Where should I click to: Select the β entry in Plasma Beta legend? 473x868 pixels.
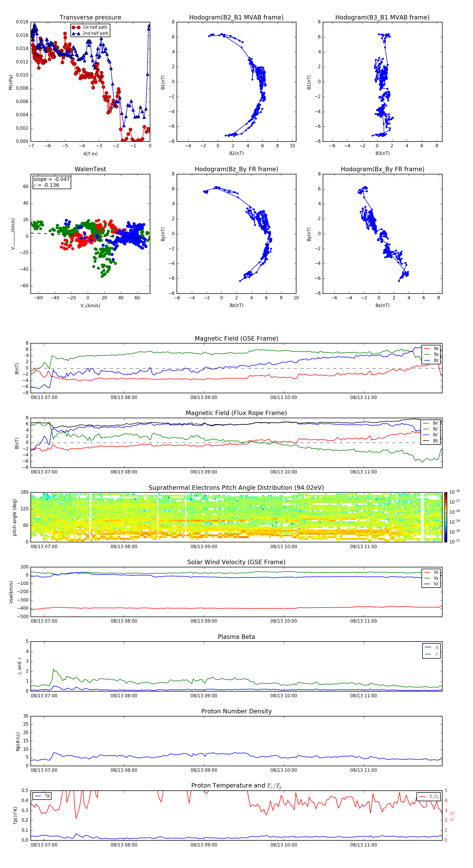[x=432, y=654]
